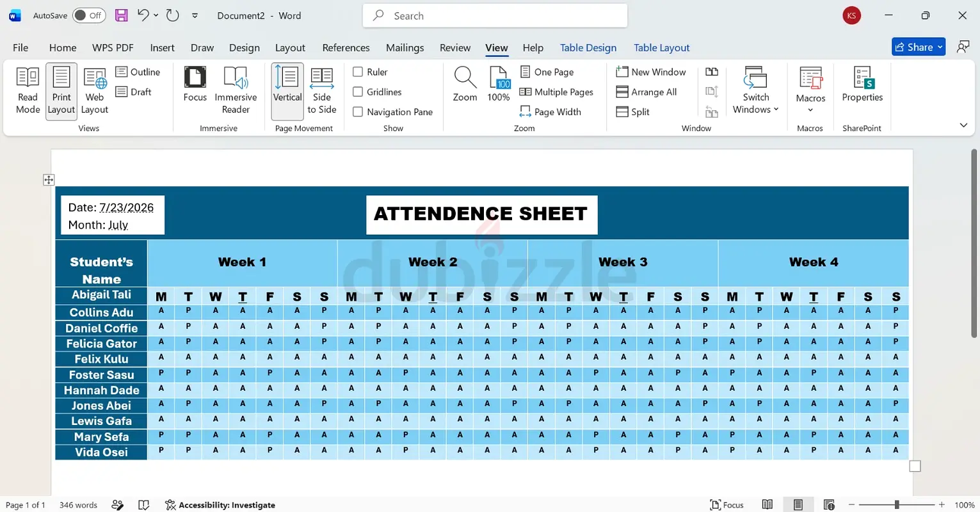Image resolution: width=980 pixels, height=512 pixels.
Task: Open Read Mode view
Action: click(28, 91)
